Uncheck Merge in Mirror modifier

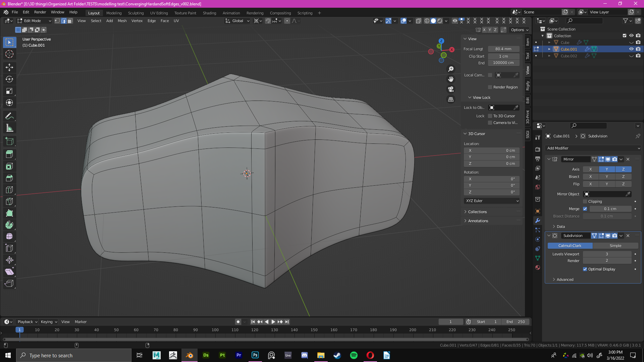(585, 209)
